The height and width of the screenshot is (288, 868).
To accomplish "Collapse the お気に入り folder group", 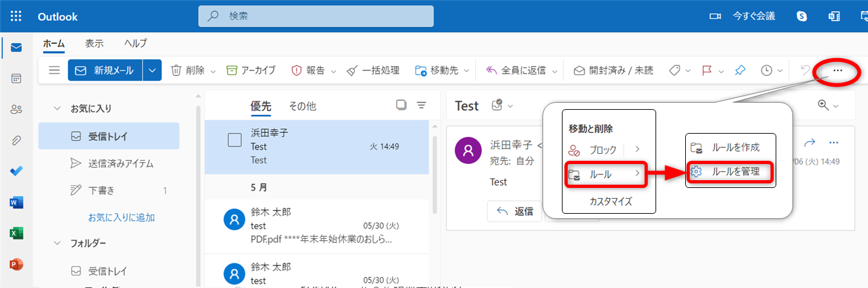I will click(x=57, y=108).
